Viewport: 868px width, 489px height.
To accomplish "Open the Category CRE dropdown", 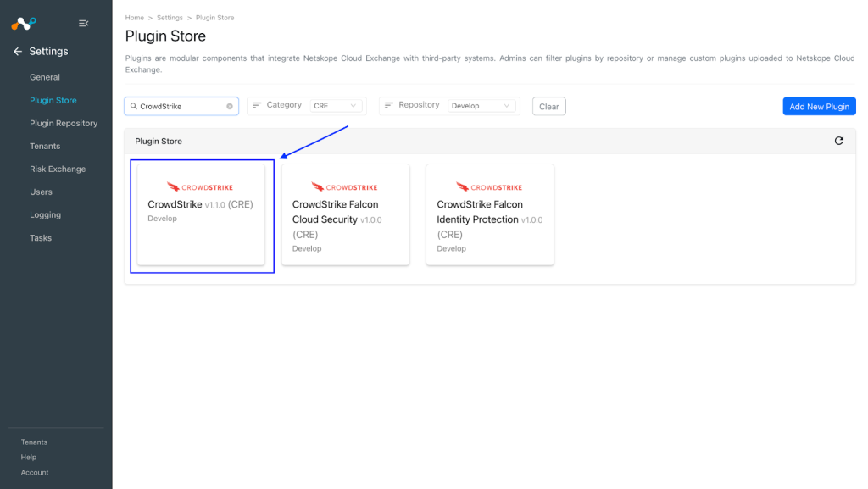I will [x=336, y=106].
